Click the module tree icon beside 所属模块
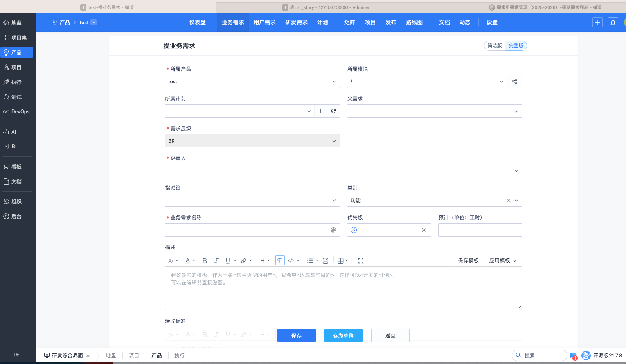This screenshot has height=364, width=626. (514, 81)
